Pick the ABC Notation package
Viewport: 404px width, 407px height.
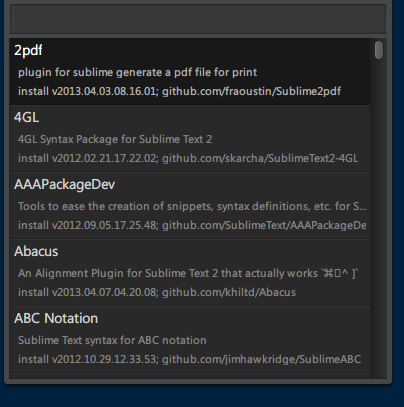click(x=190, y=339)
